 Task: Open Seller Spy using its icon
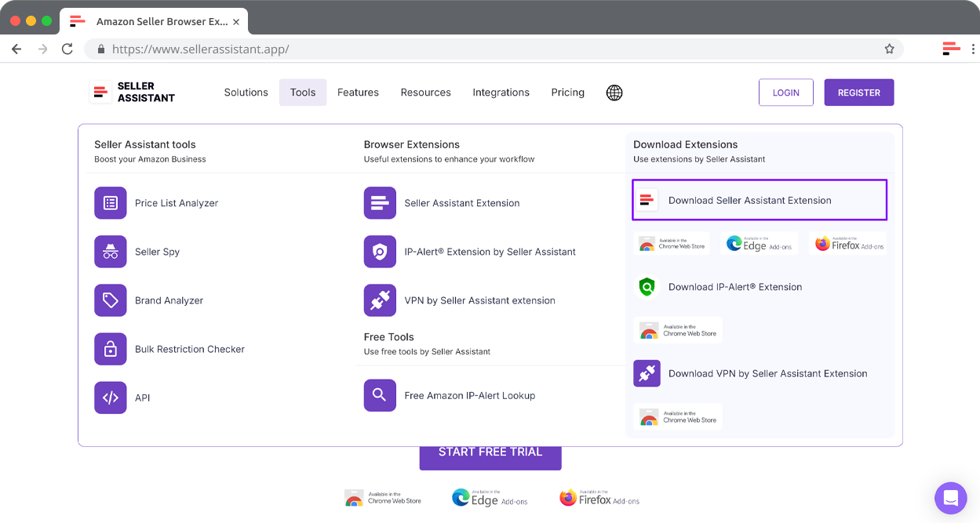(111, 251)
